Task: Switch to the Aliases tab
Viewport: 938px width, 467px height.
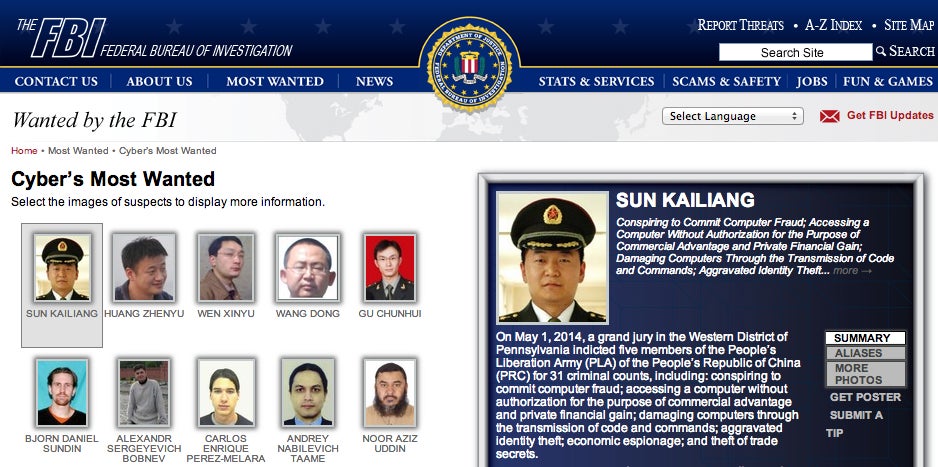Action: (865, 353)
